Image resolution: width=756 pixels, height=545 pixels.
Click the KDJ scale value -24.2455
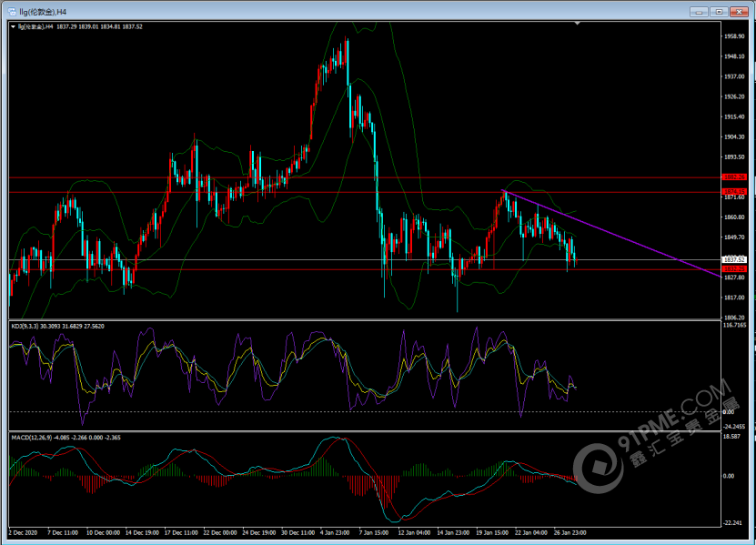tap(734, 427)
